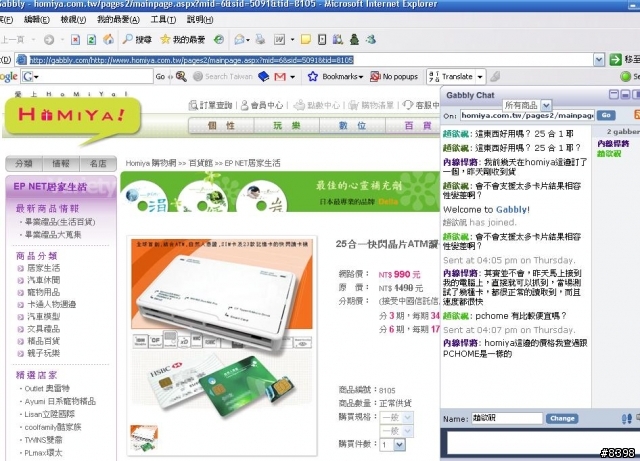Image resolution: width=640 pixels, height=461 pixels.
Task: Open the 汽車休閒 category link
Action: point(43,280)
